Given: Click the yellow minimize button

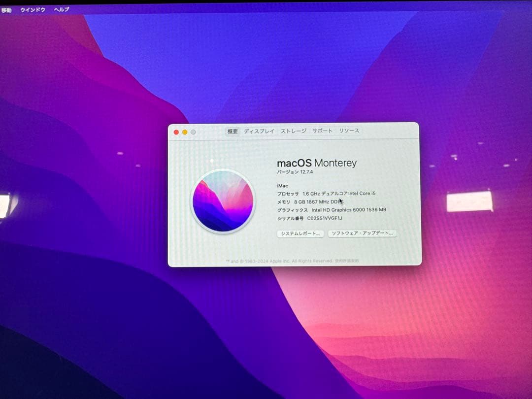Looking at the screenshot, I should pos(184,132).
